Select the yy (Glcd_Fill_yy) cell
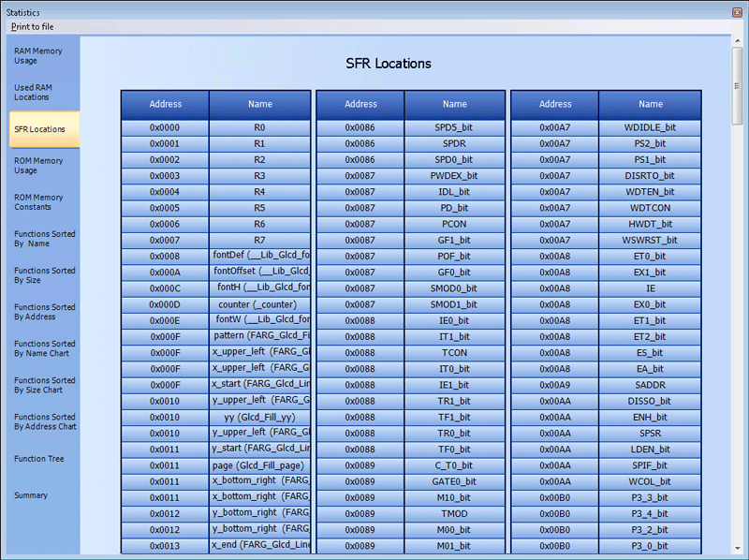Image resolution: width=749 pixels, height=560 pixels. [x=260, y=418]
